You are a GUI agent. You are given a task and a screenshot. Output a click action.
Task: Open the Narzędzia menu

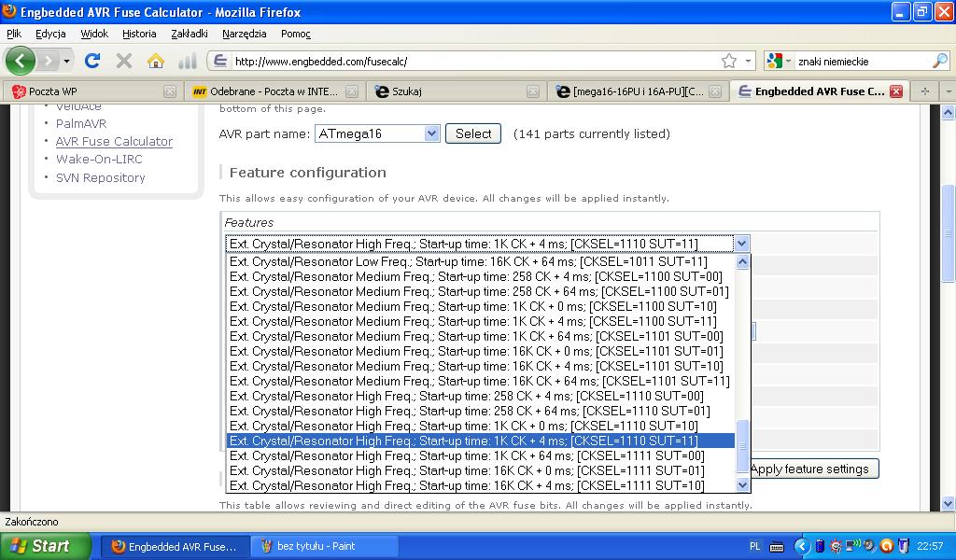pos(244,34)
